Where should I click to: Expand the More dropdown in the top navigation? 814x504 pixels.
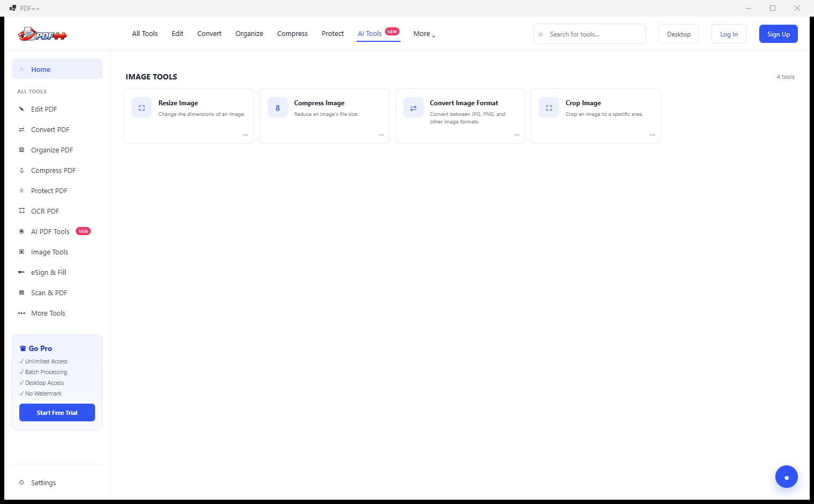pos(424,34)
